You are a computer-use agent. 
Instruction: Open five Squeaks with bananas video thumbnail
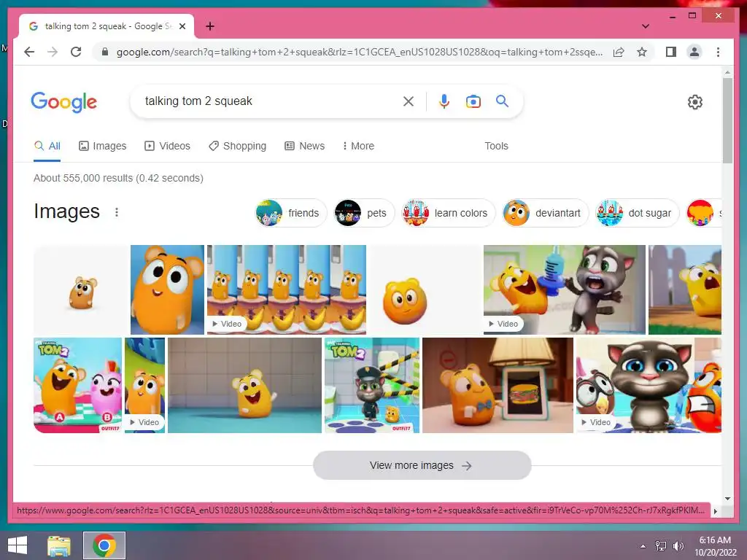[x=286, y=289]
